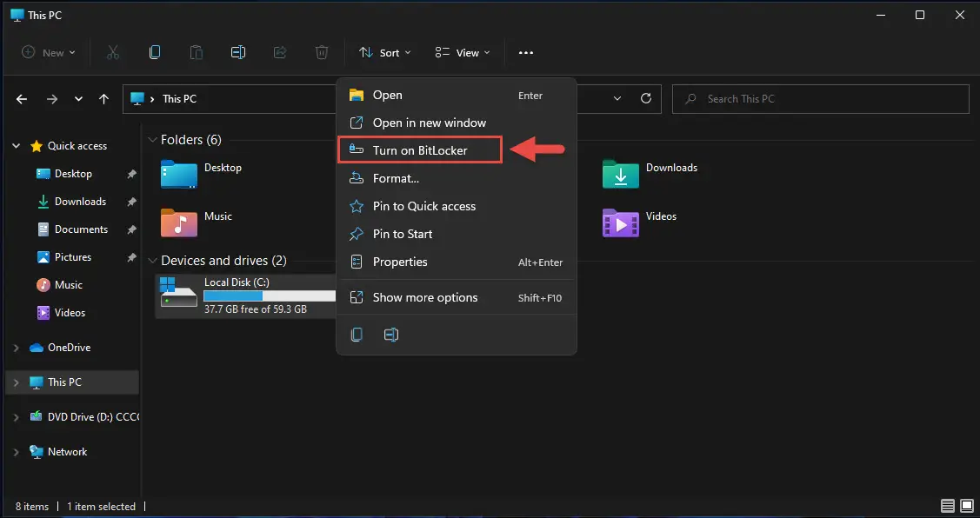The width and height of the screenshot is (980, 518).
Task: Expand the This PC tree node
Action: pos(17,382)
